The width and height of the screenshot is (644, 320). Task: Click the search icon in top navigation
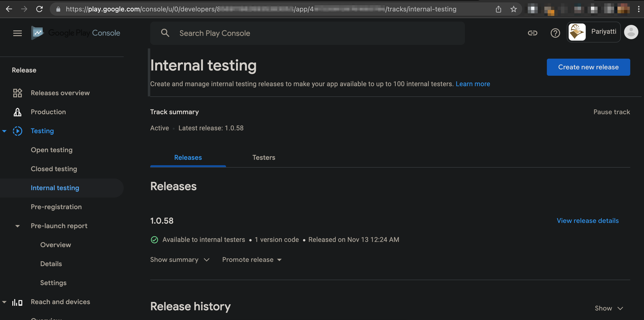coord(165,33)
